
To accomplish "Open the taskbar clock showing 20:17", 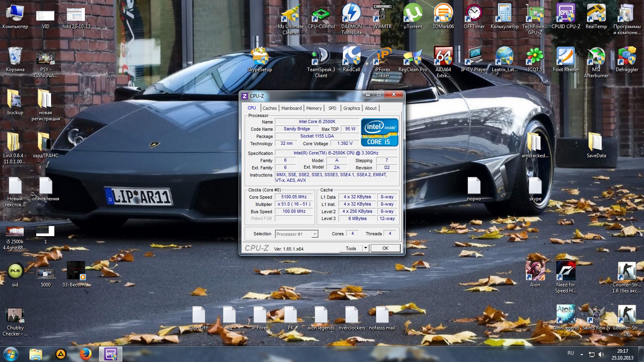I will pyautogui.click(x=622, y=354).
